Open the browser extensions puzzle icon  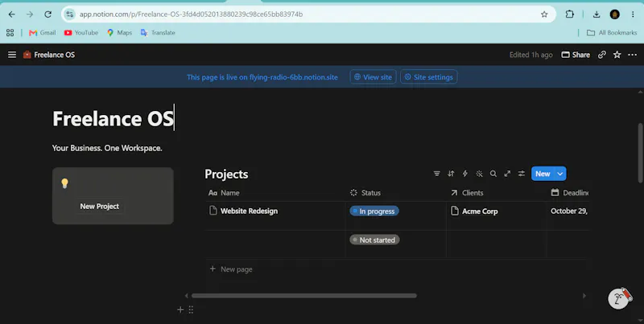[x=570, y=14]
